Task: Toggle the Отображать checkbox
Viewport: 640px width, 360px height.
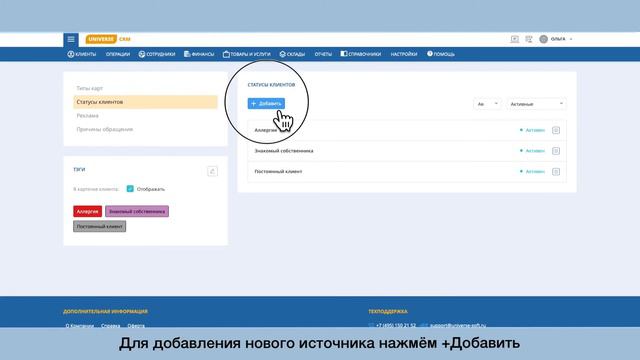Action: click(130, 189)
